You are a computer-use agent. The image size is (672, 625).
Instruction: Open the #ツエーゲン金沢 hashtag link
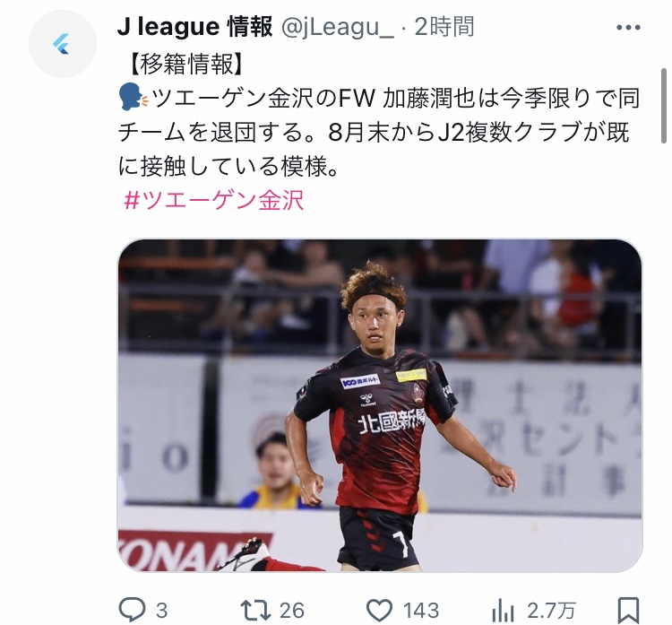214,200
